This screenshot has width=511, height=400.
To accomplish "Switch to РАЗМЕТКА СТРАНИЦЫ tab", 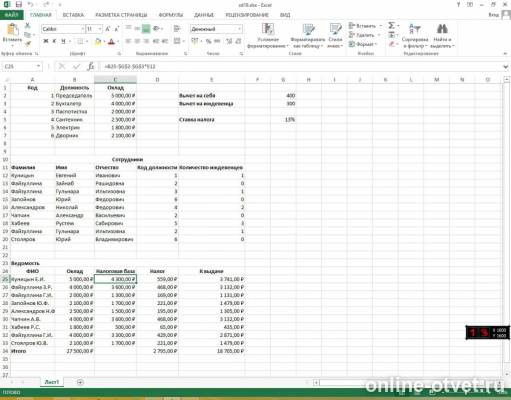I will point(121,15).
